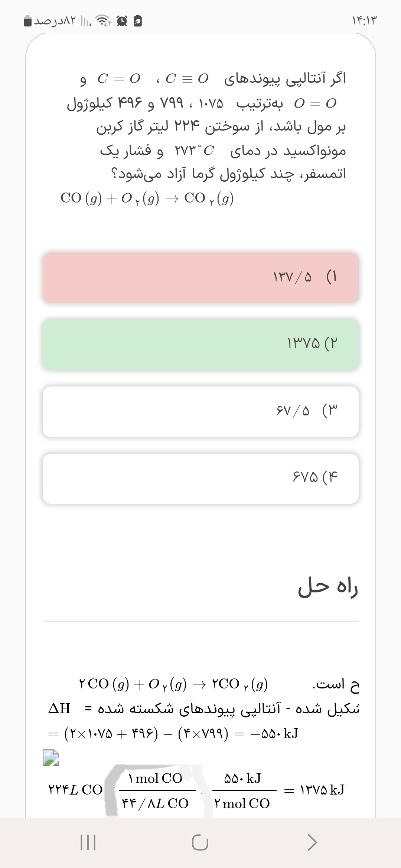Screen dimensions: 401x868
Task: Select answer option 1 (۱۳۷/۵)
Action: [200, 278]
